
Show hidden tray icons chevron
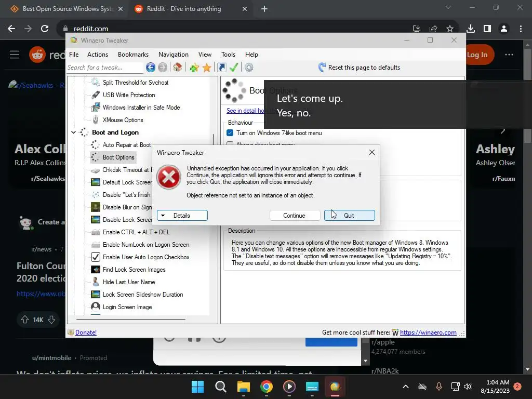coord(406,387)
